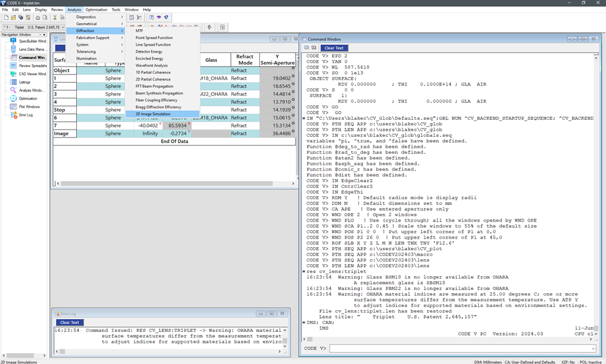Collapse the IMS; CAN; output block

(304, 322)
